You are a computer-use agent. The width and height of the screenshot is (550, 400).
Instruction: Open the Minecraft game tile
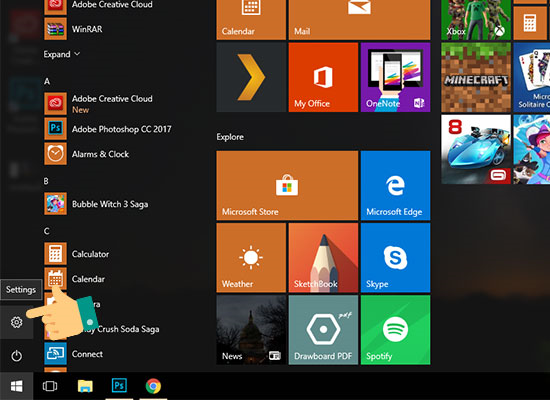tap(476, 77)
